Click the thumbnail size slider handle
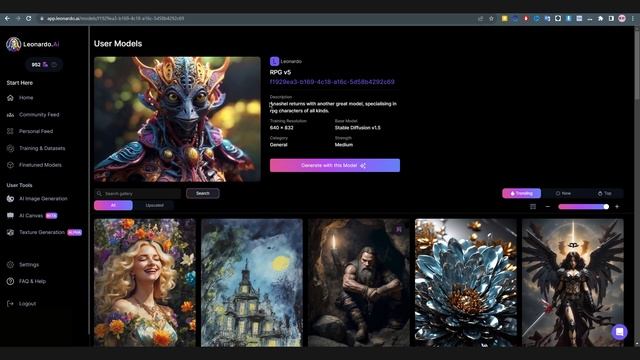Screen dimensions: 640x360 pyautogui.click(x=606, y=207)
